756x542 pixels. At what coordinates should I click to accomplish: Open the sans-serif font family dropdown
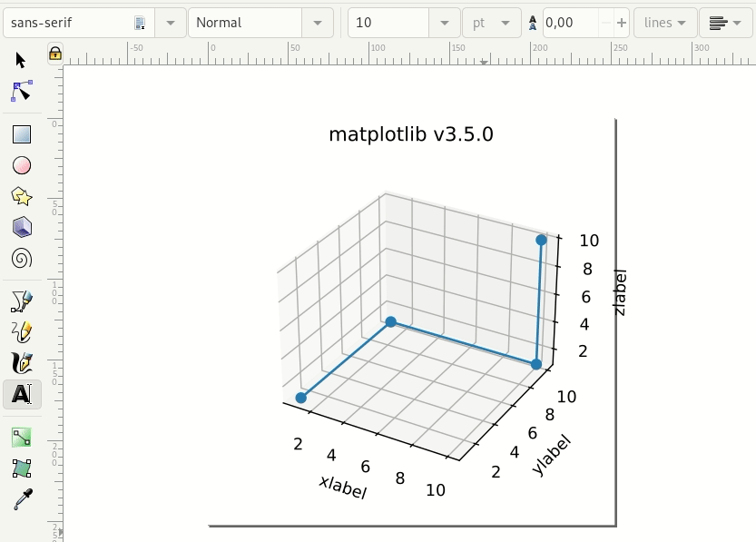click(x=169, y=23)
